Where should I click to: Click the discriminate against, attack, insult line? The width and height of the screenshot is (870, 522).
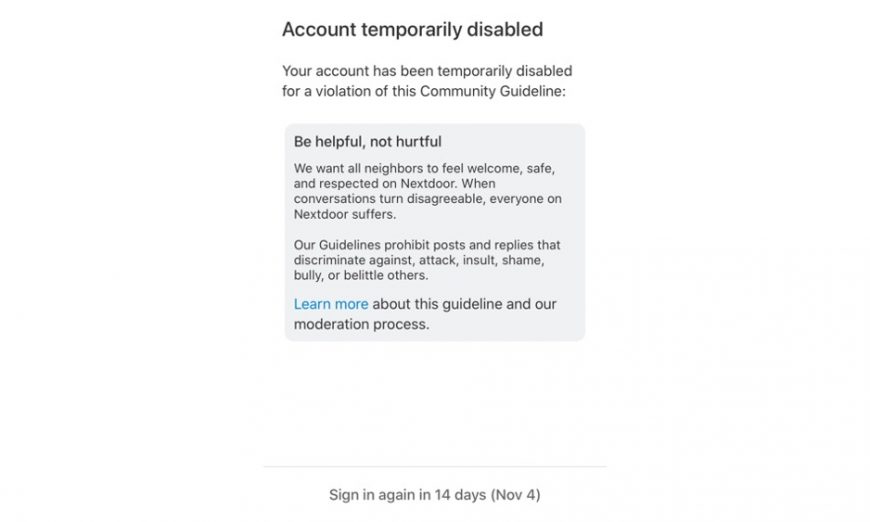coord(419,260)
